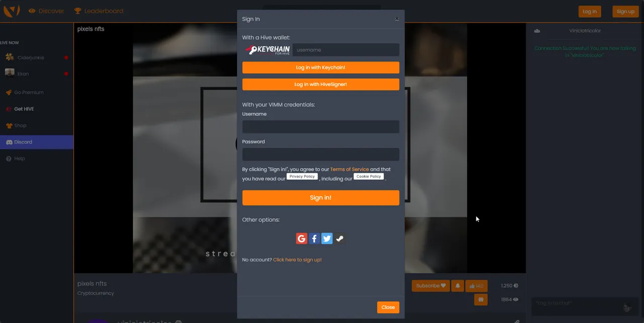Dismiss the Sign In dialog with the X

[x=396, y=19]
